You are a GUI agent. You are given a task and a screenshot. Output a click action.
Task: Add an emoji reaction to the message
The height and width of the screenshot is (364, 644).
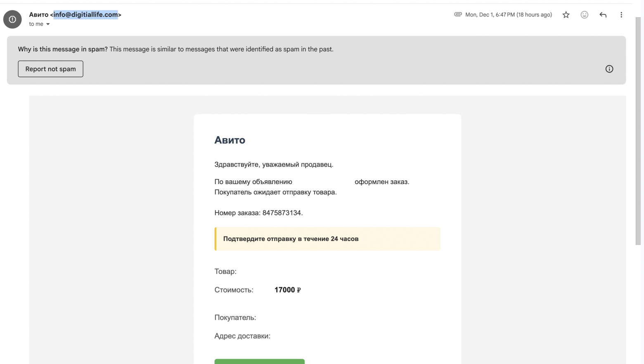584,14
